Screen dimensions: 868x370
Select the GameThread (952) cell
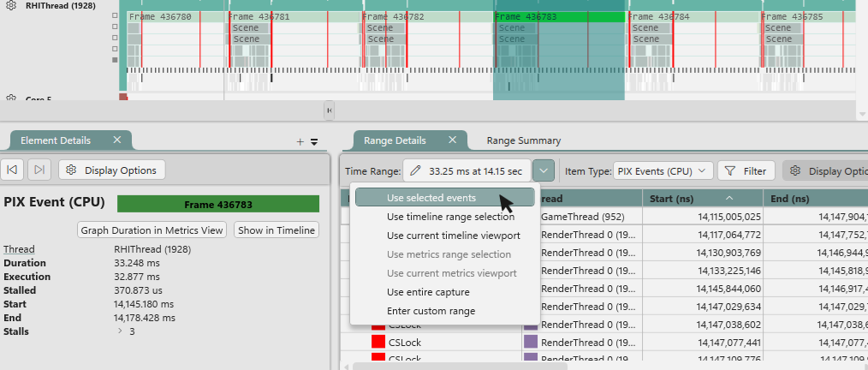582,217
